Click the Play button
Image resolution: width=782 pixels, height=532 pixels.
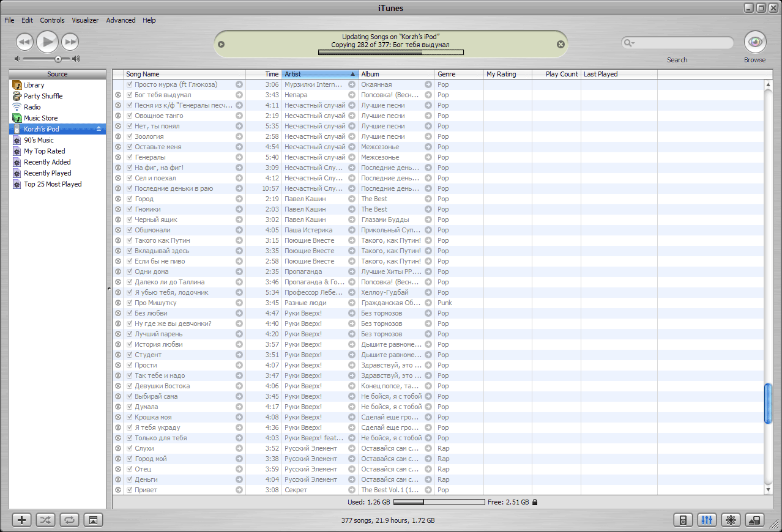(x=47, y=42)
